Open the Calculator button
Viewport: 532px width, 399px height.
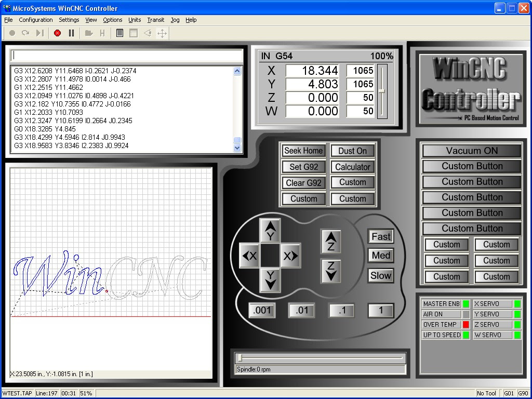coord(352,167)
